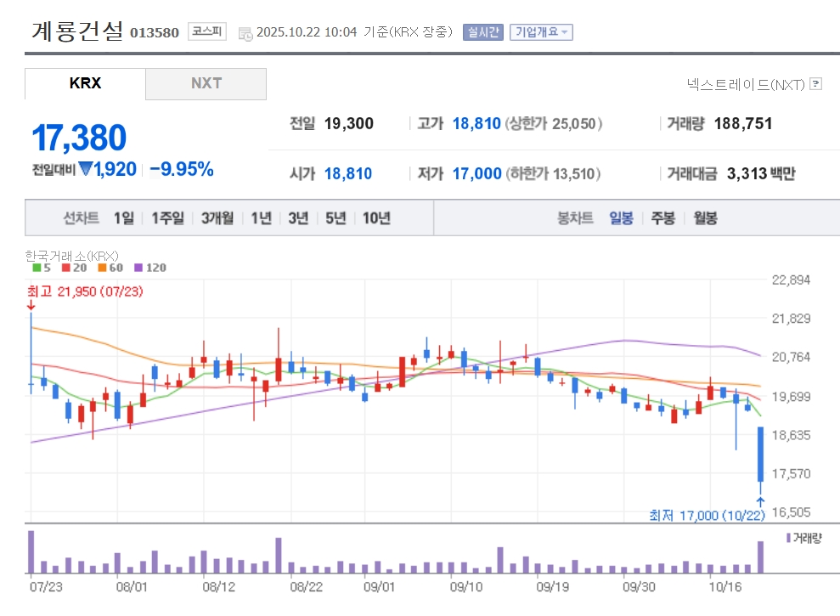The height and width of the screenshot is (616, 840).
Task: Select the 5년 line chart
Action: 335,218
